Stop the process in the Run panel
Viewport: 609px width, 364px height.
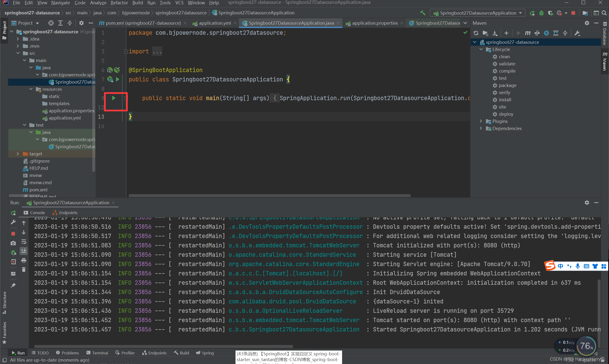click(13, 233)
